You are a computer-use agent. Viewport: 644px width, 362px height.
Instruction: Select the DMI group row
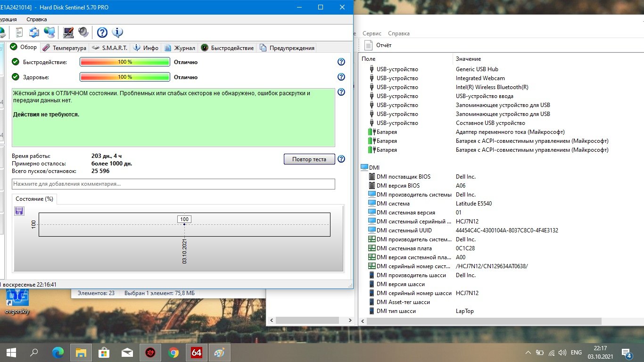pos(370,167)
